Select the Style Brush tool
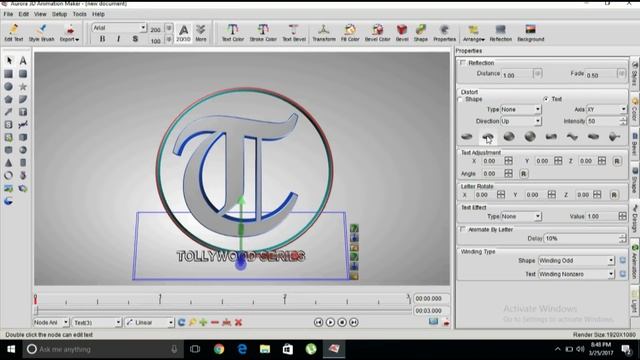The width and height of the screenshot is (640, 360). [x=41, y=33]
